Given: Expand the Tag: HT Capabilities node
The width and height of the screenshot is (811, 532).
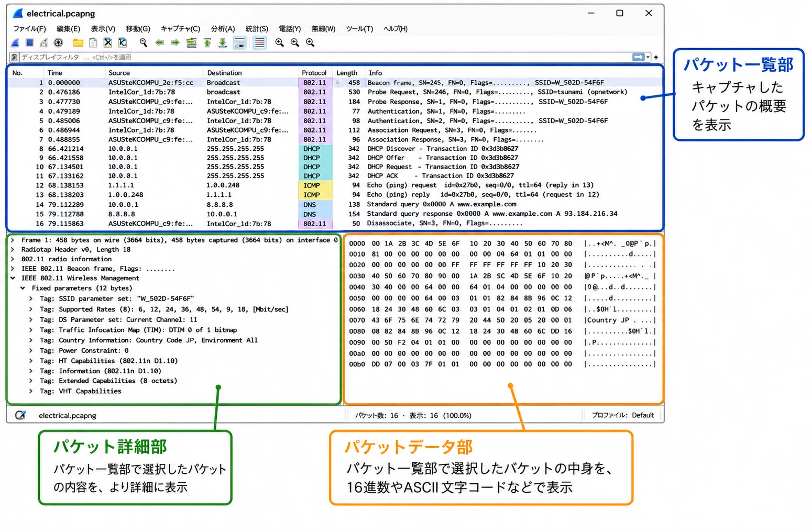Looking at the screenshot, I should tap(31, 361).
